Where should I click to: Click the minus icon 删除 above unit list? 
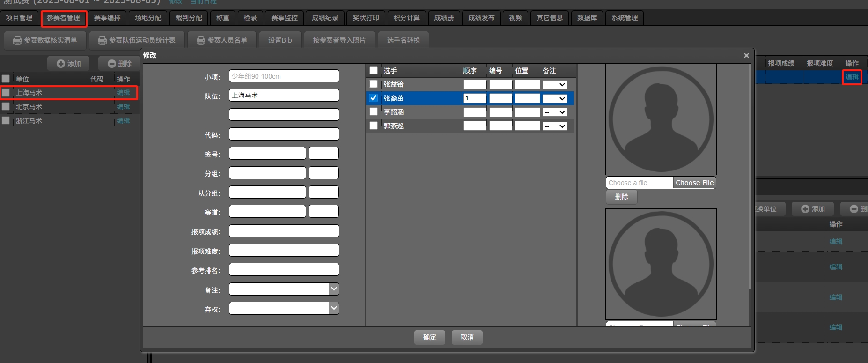pos(112,64)
